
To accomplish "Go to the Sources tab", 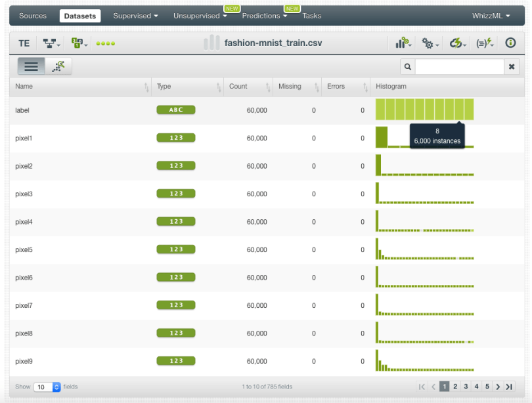I will [x=33, y=16].
